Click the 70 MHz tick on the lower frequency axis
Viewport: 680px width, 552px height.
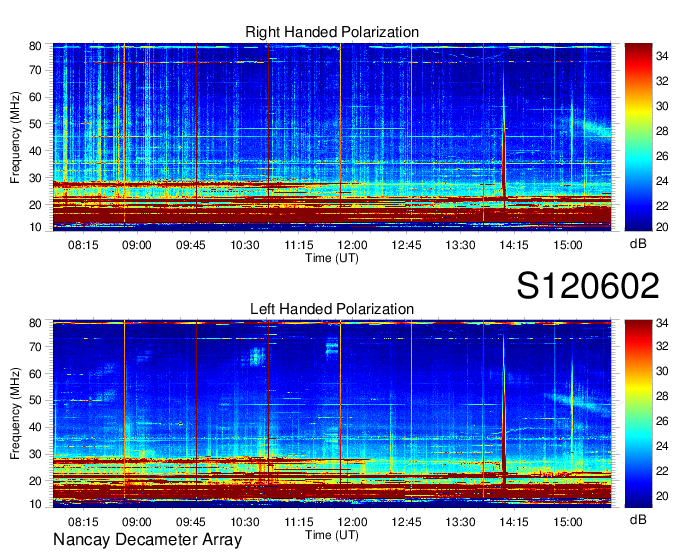tap(35, 347)
